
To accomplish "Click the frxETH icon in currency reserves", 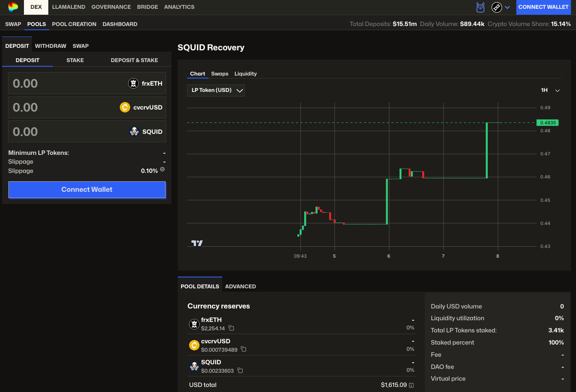I will coord(194,324).
